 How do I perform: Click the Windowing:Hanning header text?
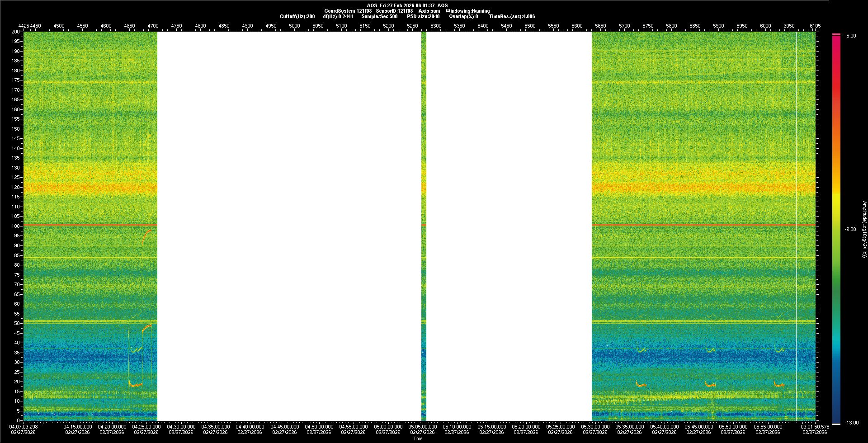tap(467, 11)
